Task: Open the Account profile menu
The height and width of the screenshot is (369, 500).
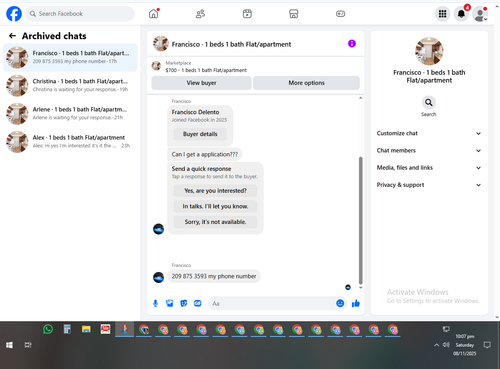Action: (480, 14)
